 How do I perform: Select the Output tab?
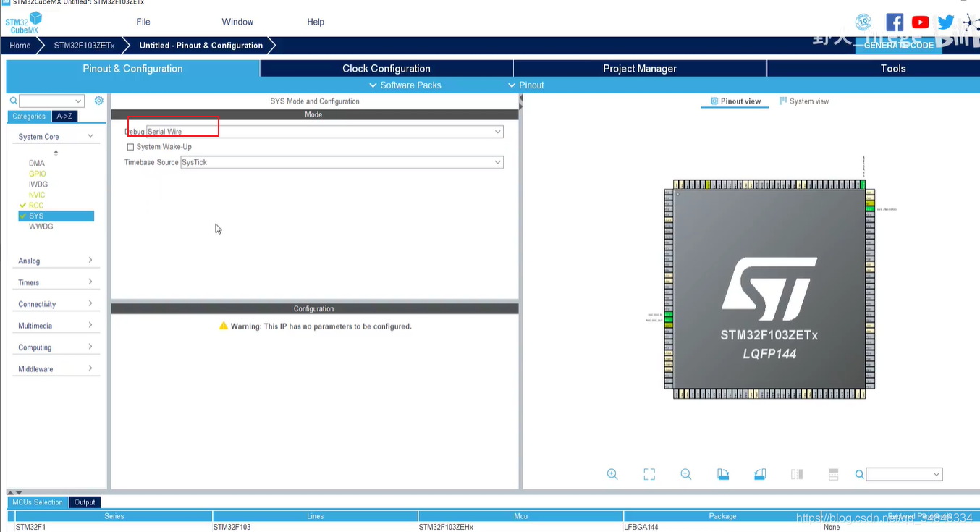pos(85,502)
